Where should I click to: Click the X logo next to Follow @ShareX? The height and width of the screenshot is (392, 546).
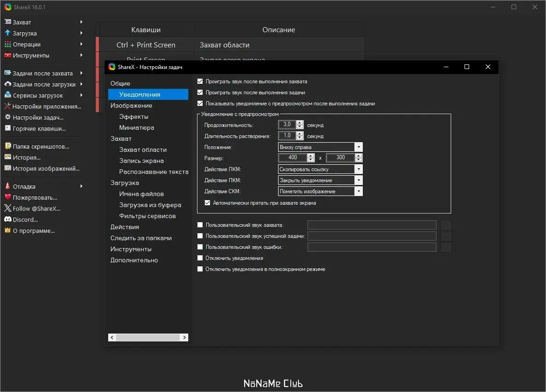coord(8,208)
